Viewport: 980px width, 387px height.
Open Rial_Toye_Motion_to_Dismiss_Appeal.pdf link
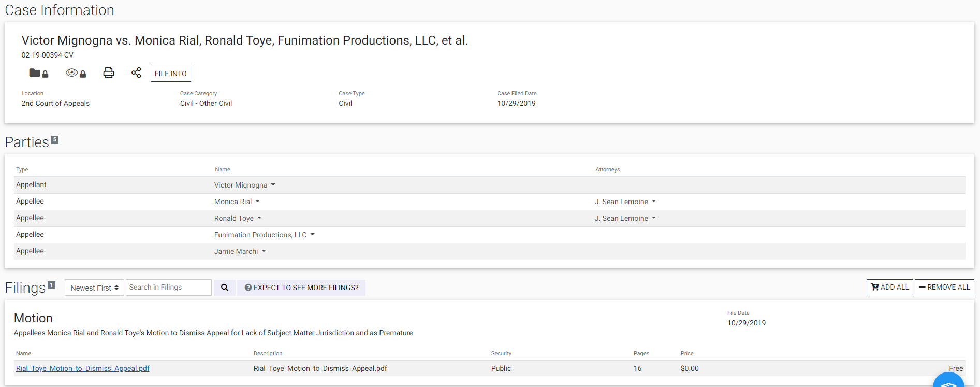coord(83,368)
